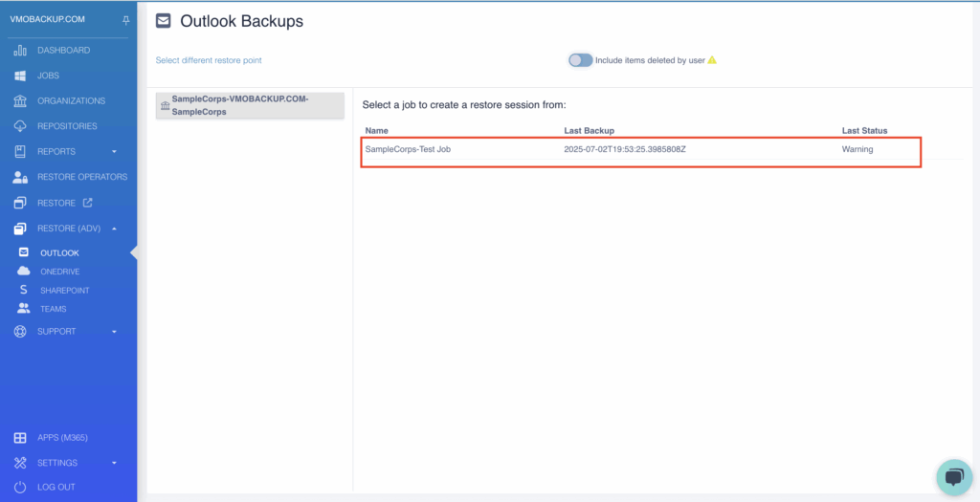This screenshot has width=980, height=502.
Task: Select Apps (M365) in sidebar
Action: [x=62, y=438]
